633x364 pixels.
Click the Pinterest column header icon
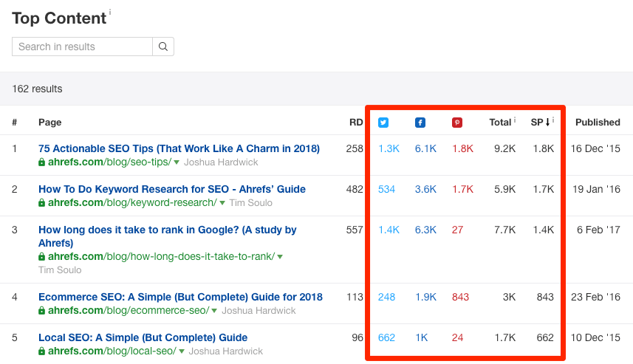tap(457, 123)
